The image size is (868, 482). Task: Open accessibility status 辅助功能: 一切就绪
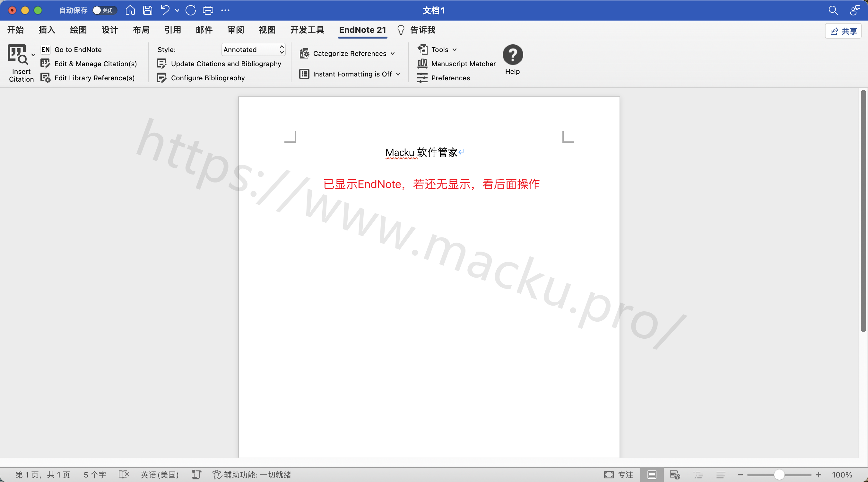click(252, 475)
